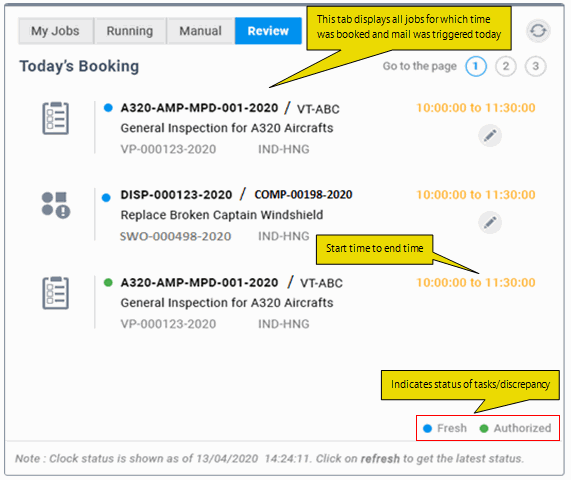Screen dimensions: 571x480
Task: Click the discrepancy shapes icon beside DISP-000123-2020
Action: (56, 205)
